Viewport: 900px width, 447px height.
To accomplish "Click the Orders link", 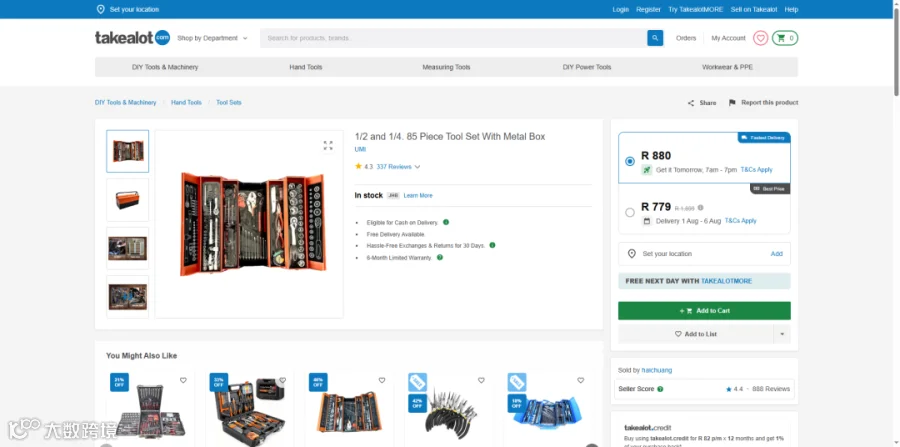I will pyautogui.click(x=686, y=38).
